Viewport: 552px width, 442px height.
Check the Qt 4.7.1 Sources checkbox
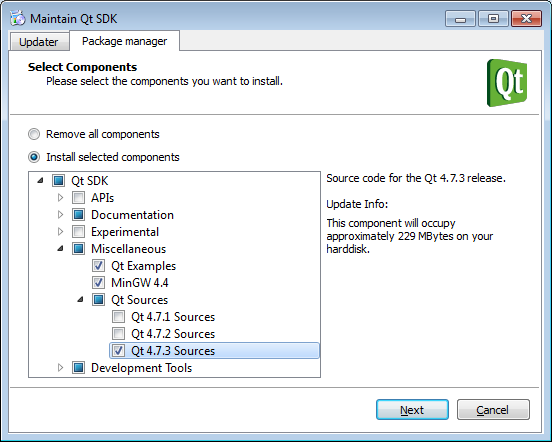click(x=119, y=316)
